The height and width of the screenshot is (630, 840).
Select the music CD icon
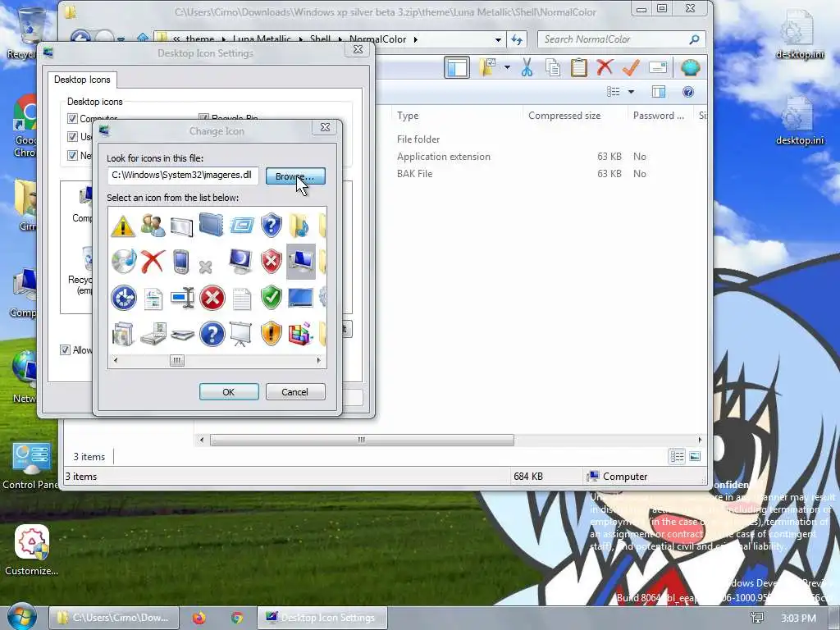124,262
